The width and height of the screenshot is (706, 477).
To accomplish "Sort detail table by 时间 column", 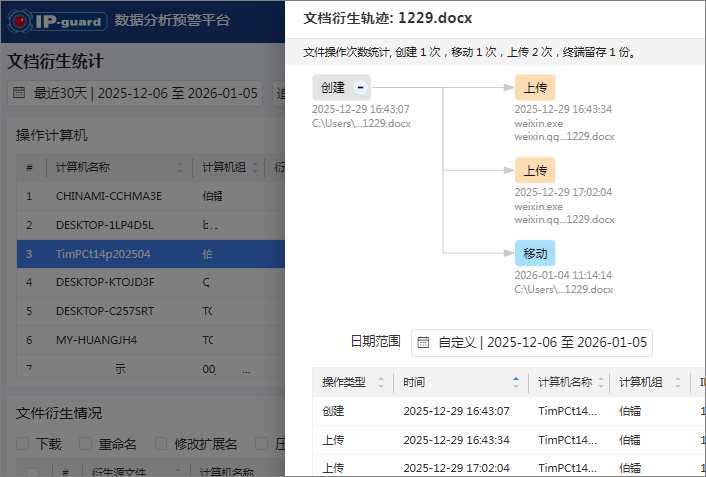I will pos(516,382).
